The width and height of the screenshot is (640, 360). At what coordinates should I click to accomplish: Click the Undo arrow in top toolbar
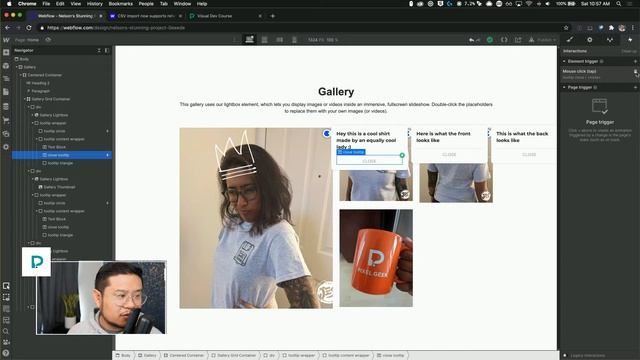472,40
